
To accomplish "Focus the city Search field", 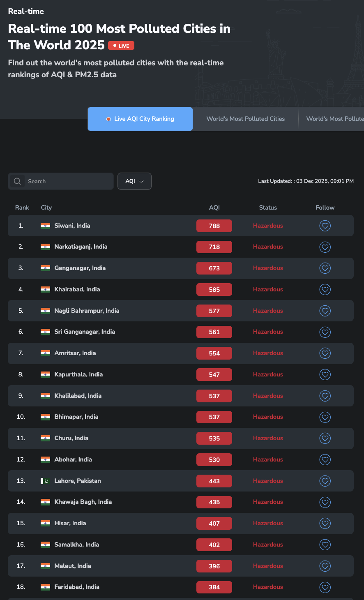I will pyautogui.click(x=68, y=181).
